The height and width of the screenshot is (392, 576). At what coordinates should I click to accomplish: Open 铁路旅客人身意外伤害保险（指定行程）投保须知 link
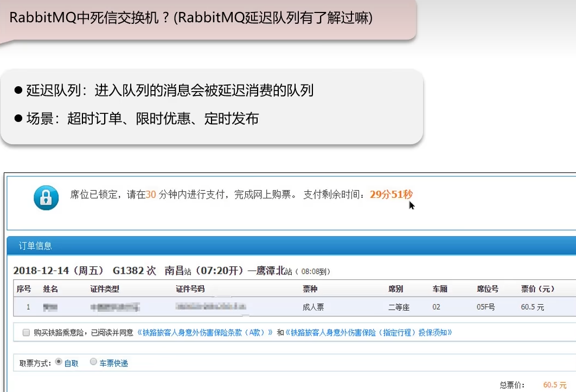tap(368, 332)
